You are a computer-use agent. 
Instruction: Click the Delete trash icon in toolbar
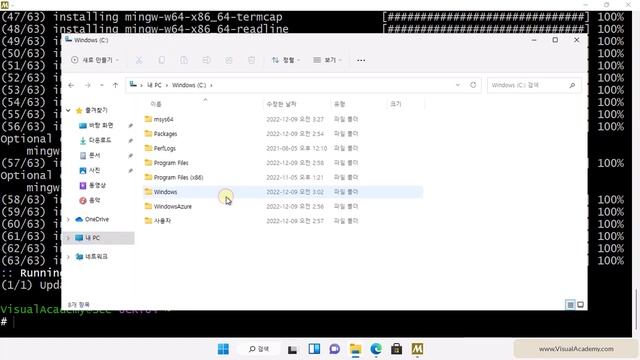(251, 60)
